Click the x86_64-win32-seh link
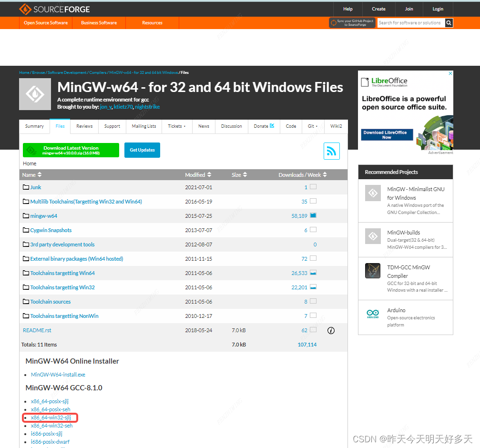 click(52, 426)
